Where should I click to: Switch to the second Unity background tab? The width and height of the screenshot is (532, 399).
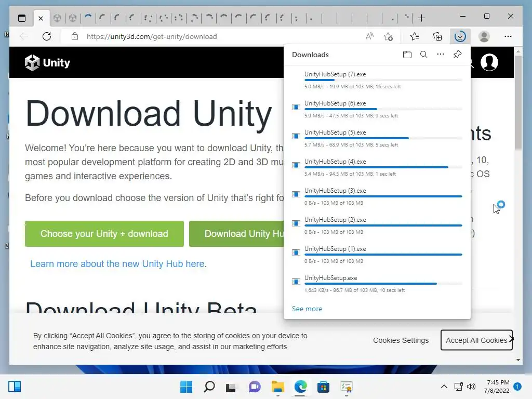coord(73,18)
